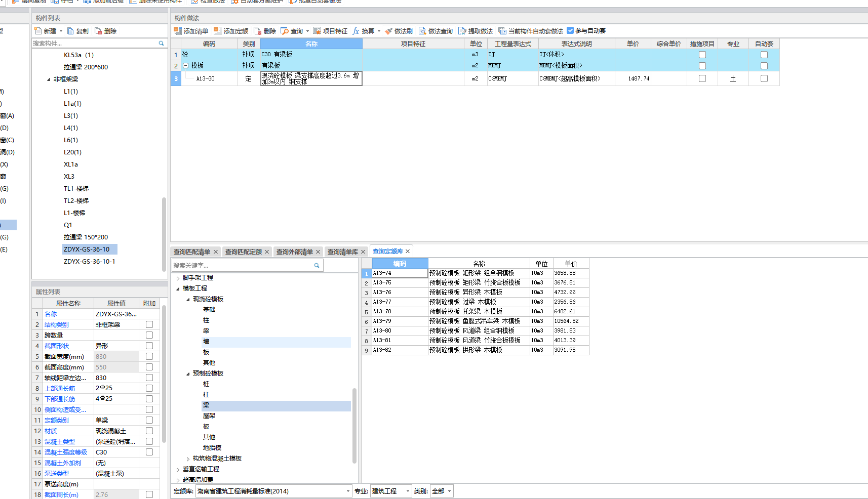Run 当前构件自动套做法
The image size is (868, 499).
(x=531, y=31)
